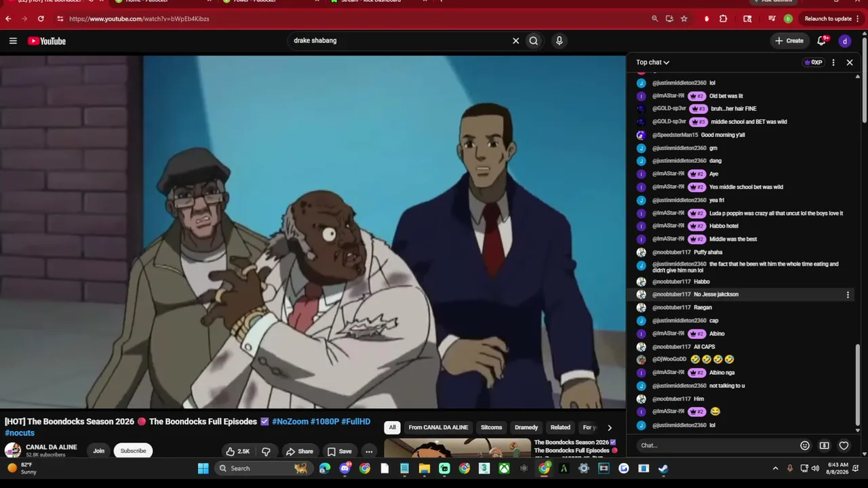
Task: Open the recommended Boondocks video thumbnail
Action: tap(458, 449)
